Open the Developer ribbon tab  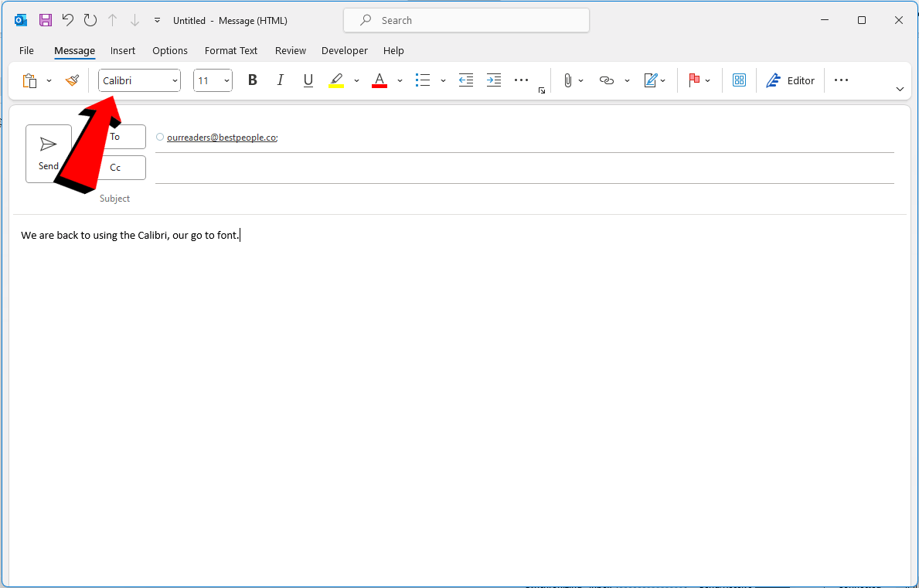tap(344, 50)
